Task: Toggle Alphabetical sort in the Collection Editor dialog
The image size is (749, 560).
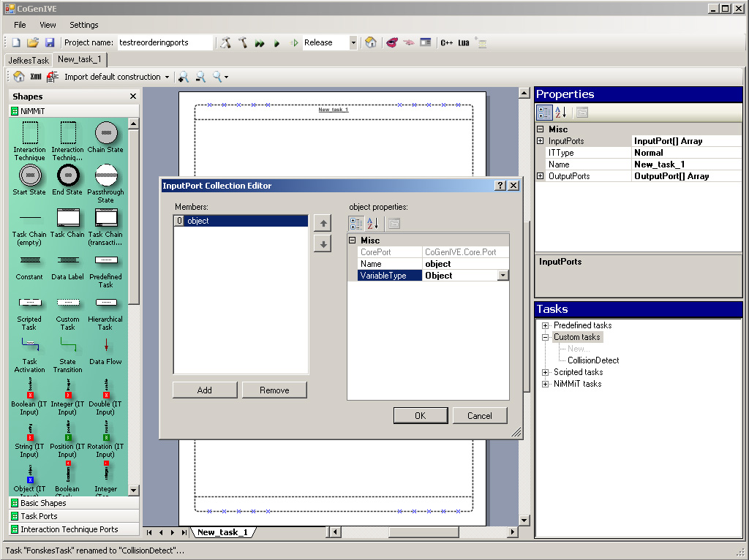Action: [373, 224]
